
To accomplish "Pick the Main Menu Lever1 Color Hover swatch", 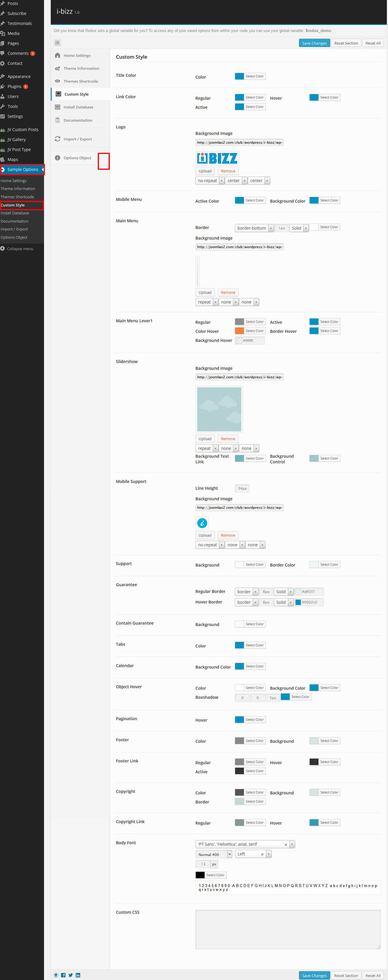I will pyautogui.click(x=239, y=331).
